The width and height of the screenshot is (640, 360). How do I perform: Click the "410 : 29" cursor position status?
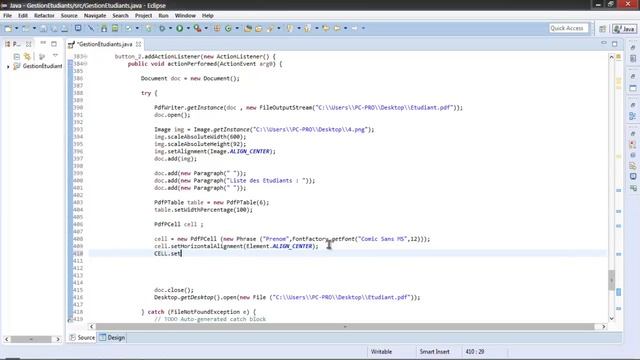474,351
